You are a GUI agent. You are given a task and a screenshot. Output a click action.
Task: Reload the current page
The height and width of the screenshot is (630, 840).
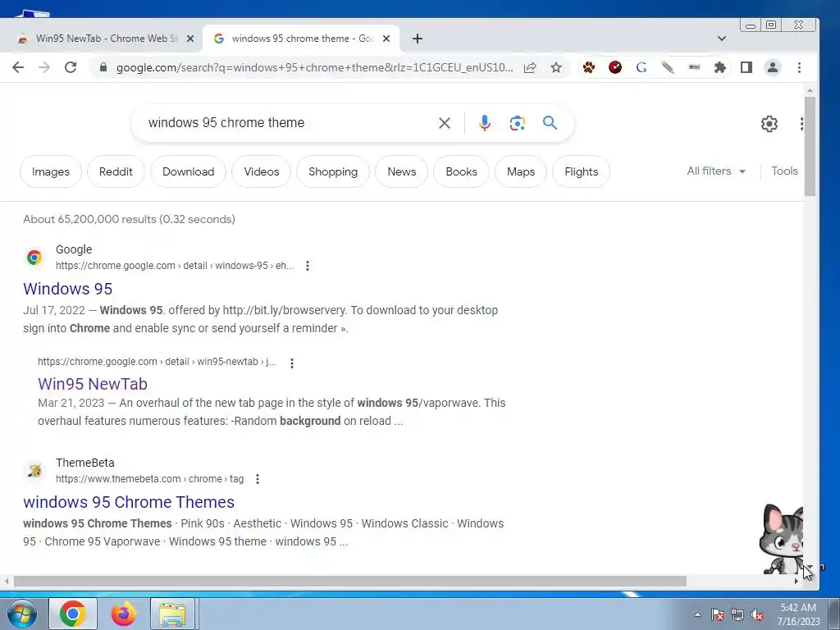pyautogui.click(x=71, y=67)
